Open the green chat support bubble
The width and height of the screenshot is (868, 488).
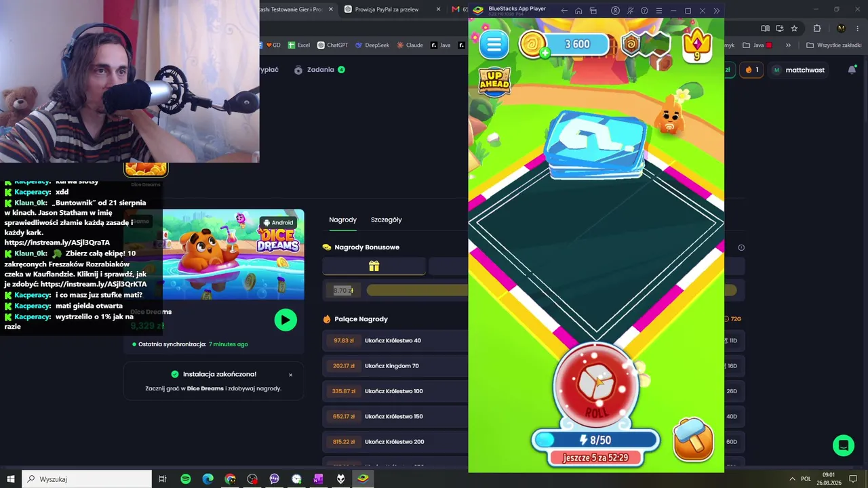[x=844, y=445]
